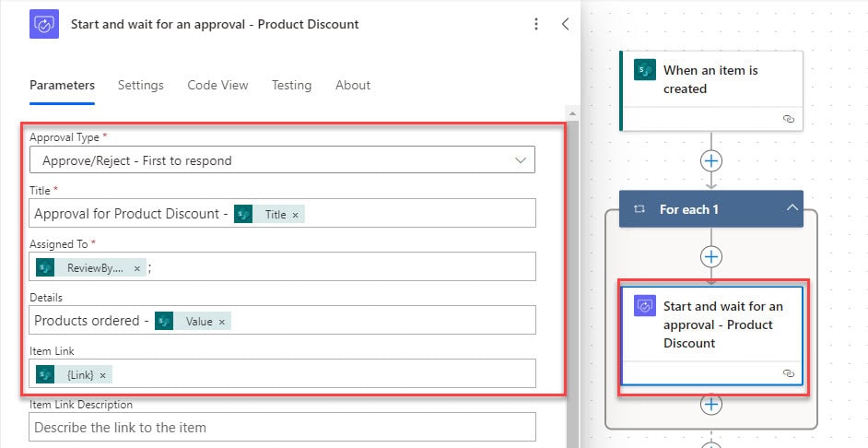
Task: Remove the Value token from Details
Action: [x=222, y=322]
